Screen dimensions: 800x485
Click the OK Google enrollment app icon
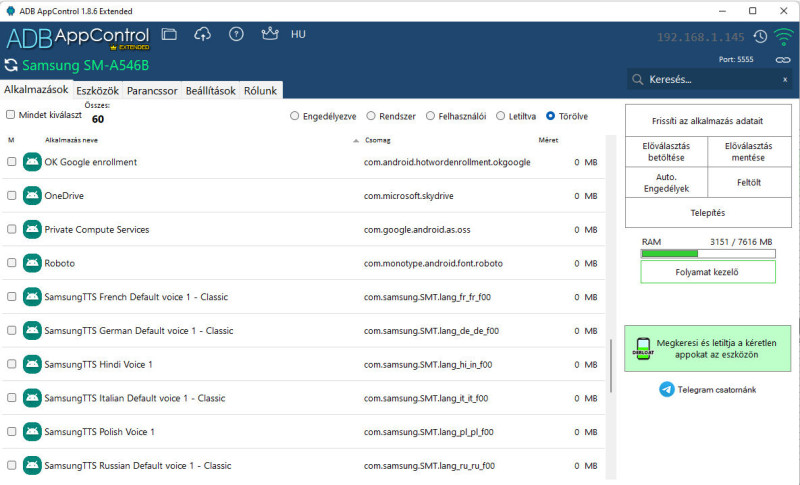[x=32, y=162]
